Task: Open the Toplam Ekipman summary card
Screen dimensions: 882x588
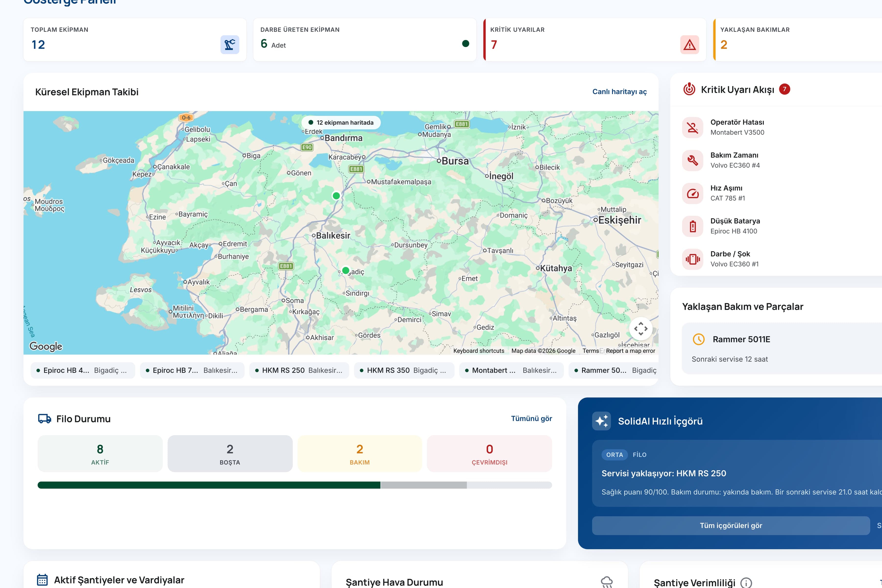Action: (135, 40)
